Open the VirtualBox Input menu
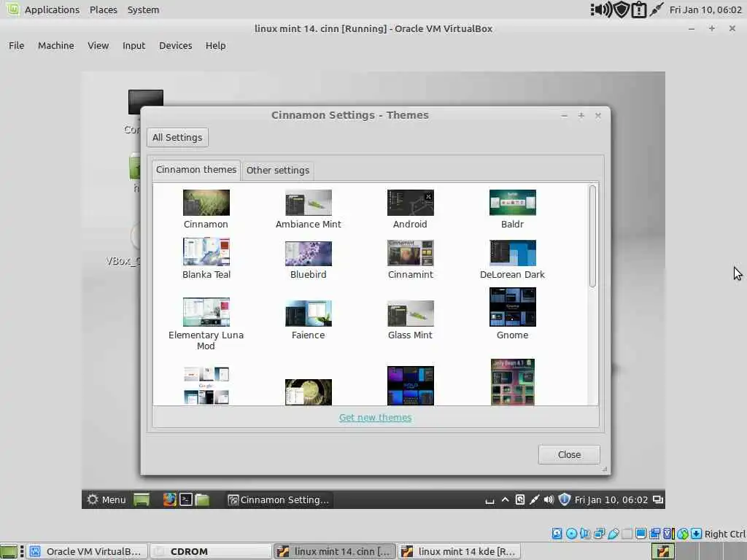 134,45
